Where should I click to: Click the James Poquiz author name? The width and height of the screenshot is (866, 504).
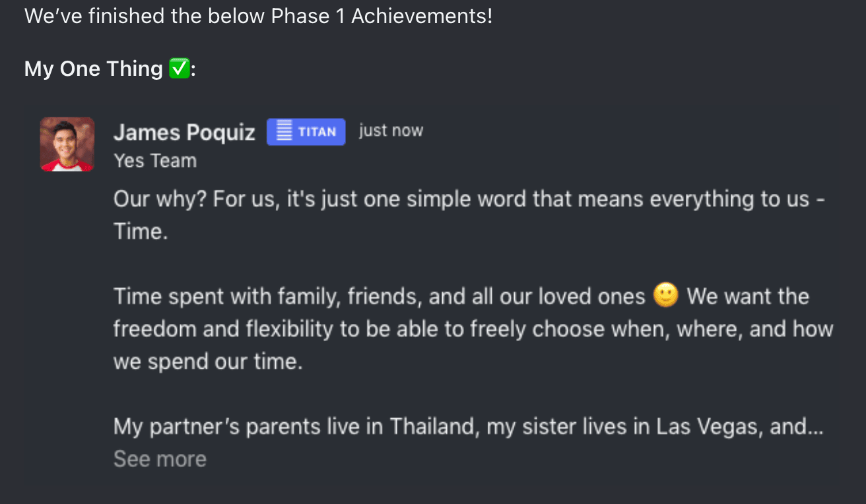[x=184, y=133]
